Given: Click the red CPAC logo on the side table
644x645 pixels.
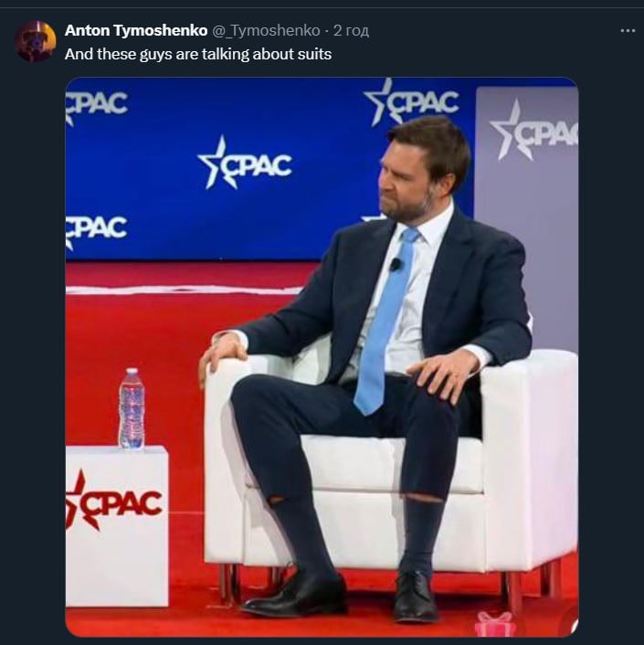Looking at the screenshot, I should pyautogui.click(x=113, y=500).
